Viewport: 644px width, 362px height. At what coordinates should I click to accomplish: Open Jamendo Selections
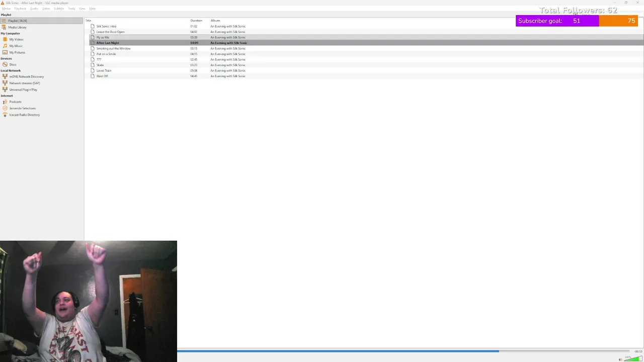pyautogui.click(x=22, y=108)
